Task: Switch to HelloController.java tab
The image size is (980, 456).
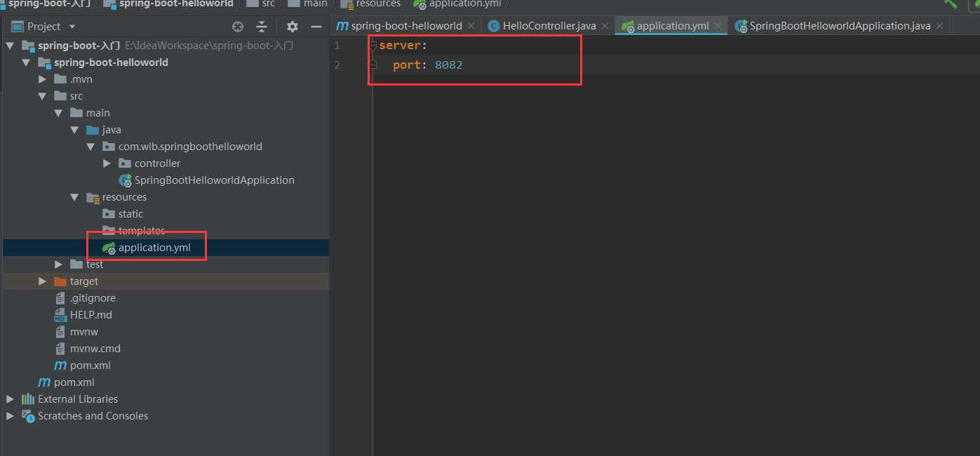Action: pos(549,26)
